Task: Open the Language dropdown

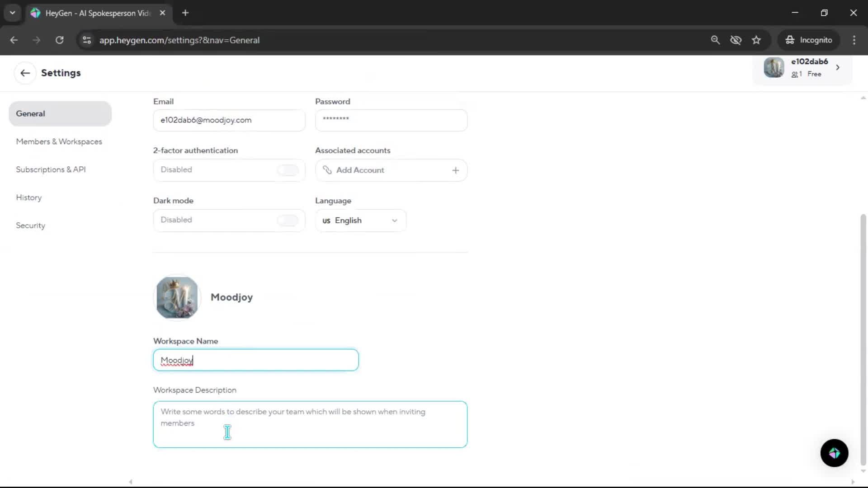Action: coord(360,221)
